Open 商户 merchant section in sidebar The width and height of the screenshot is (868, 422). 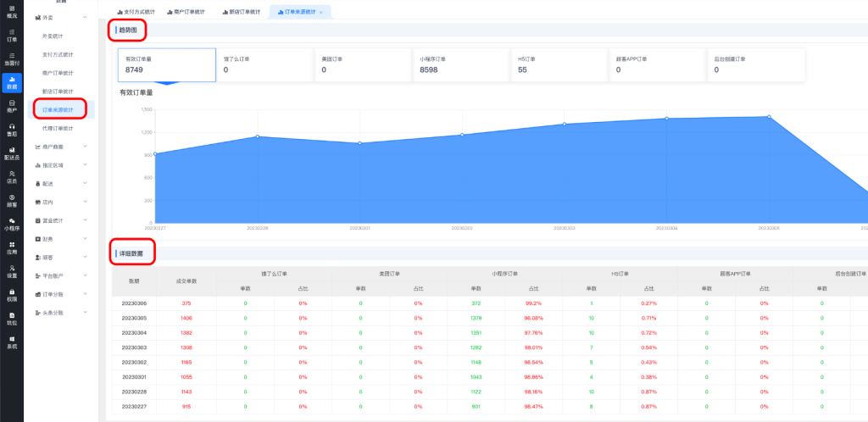pos(11,106)
